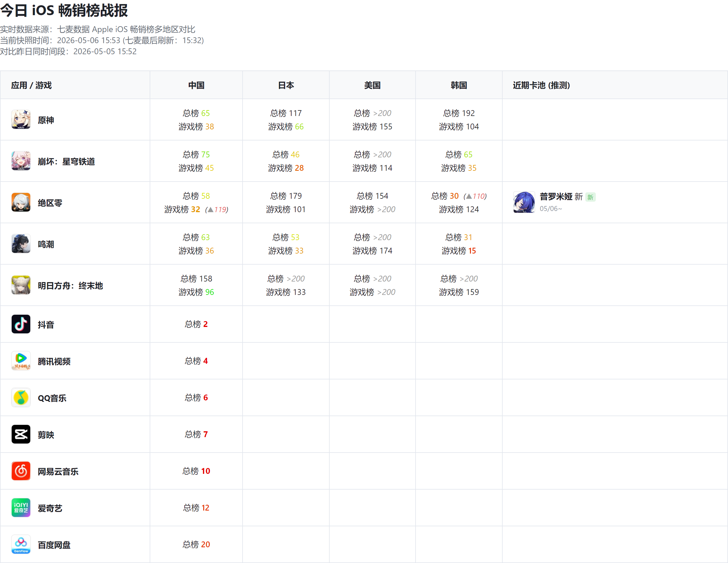Click the 百度网盘 app icon
The image size is (728, 563).
coord(21,544)
